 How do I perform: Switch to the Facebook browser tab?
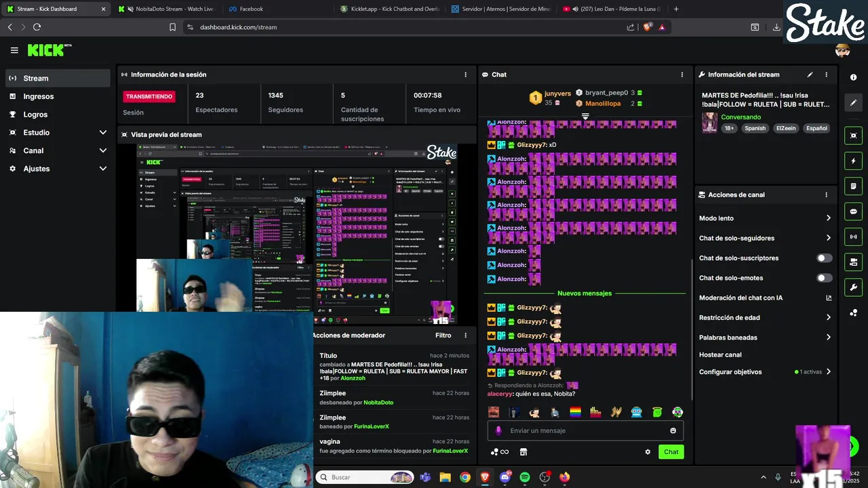(278, 9)
